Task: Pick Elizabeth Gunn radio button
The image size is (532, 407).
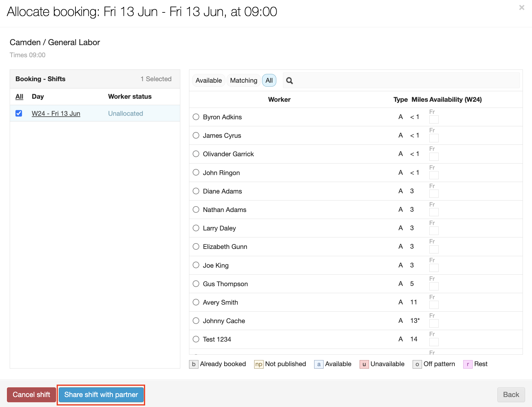Action: tap(196, 247)
